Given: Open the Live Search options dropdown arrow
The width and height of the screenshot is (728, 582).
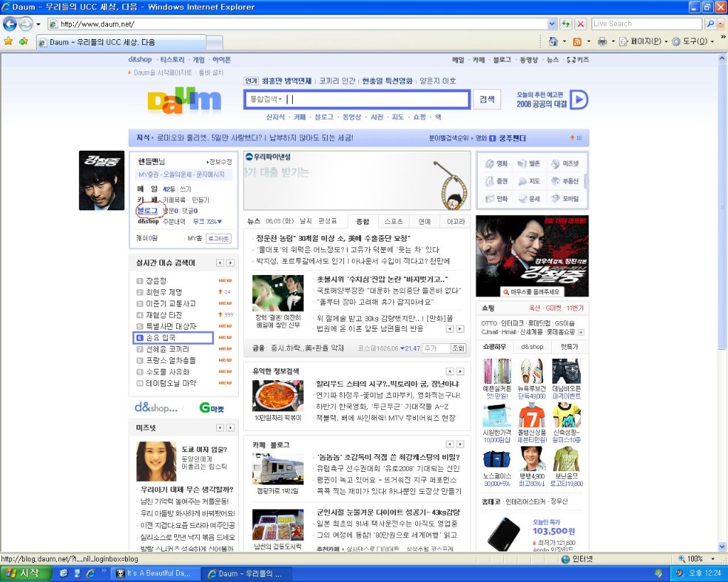Looking at the screenshot, I should (x=722, y=23).
